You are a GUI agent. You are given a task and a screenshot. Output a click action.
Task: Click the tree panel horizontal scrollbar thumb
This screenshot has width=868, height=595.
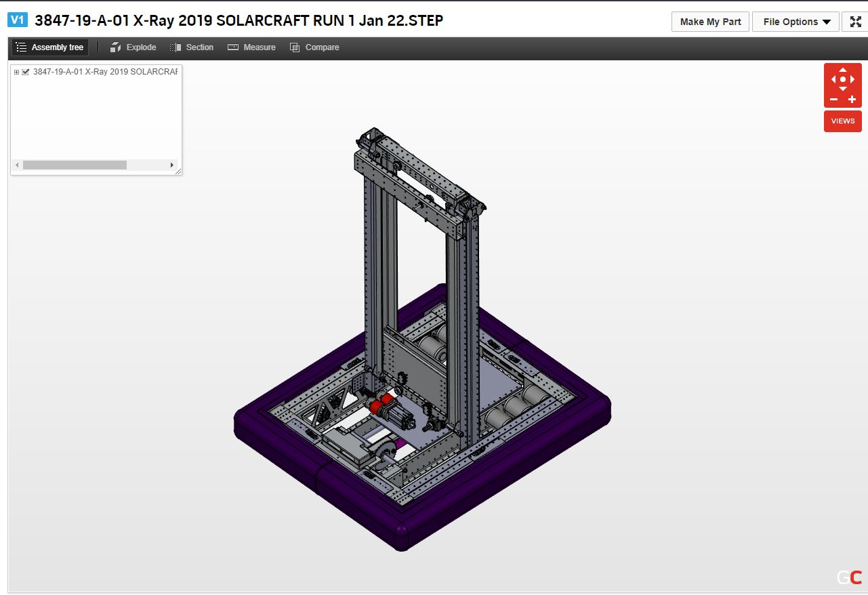click(x=75, y=165)
